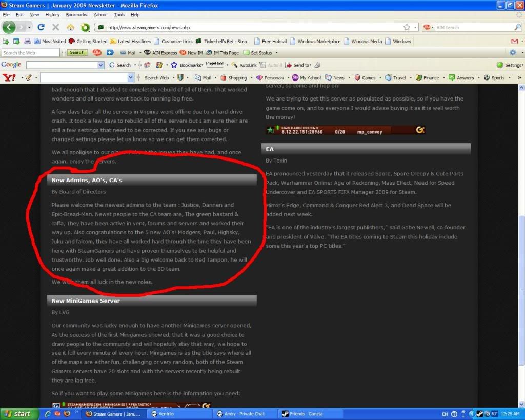Open the File menu
The width and height of the screenshot is (525, 420).
[x=6, y=15]
